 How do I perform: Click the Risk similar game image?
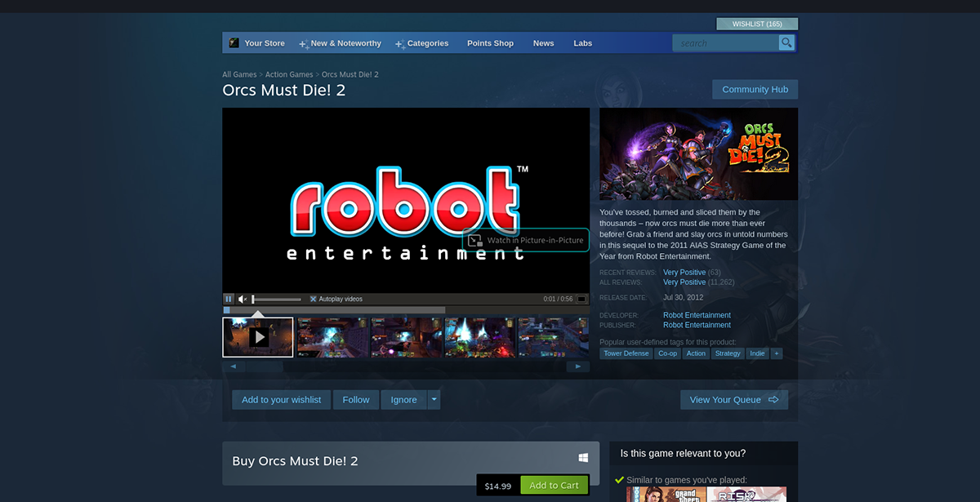click(747, 495)
